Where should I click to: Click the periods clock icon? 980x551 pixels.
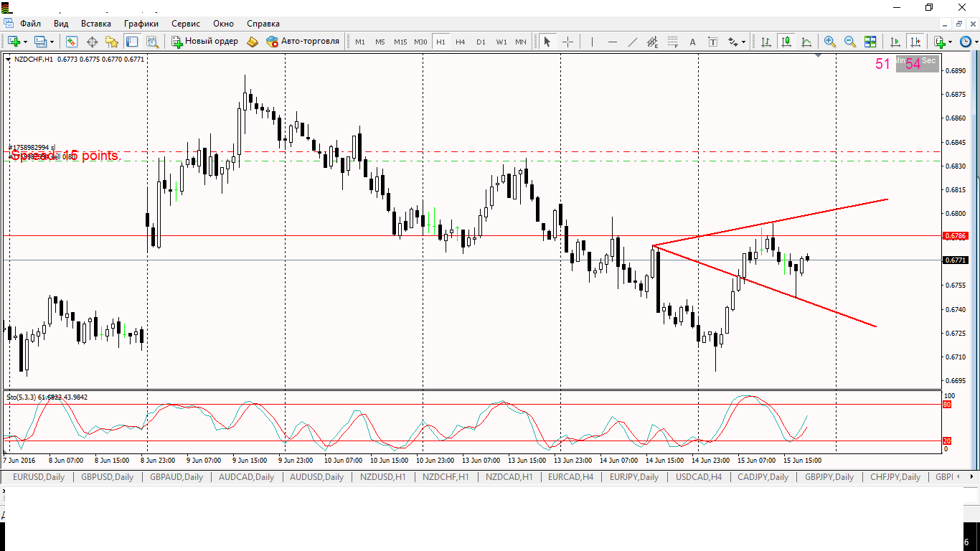point(966,42)
